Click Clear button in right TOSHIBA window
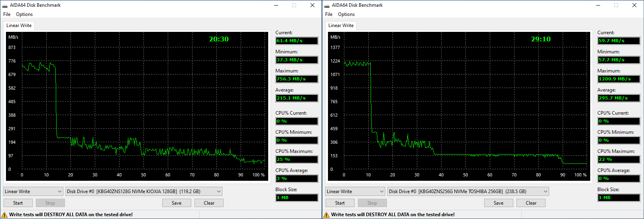This screenshot has height=219, width=644. [531, 203]
